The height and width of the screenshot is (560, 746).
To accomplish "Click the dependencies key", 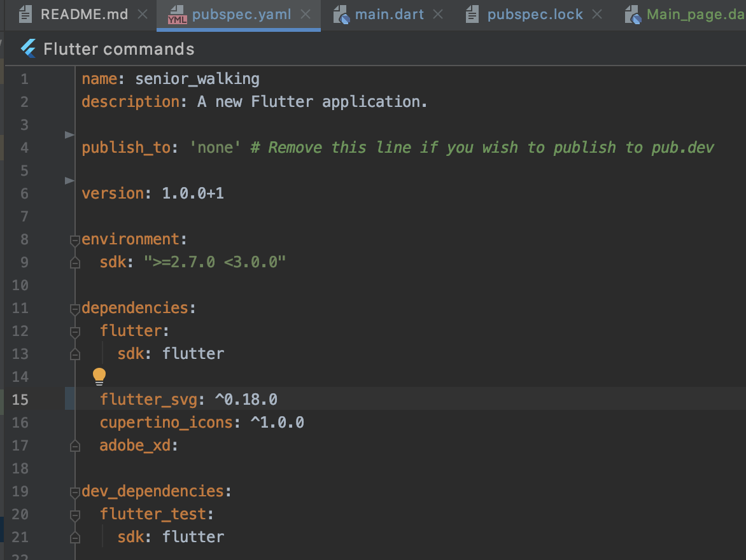I will (135, 308).
